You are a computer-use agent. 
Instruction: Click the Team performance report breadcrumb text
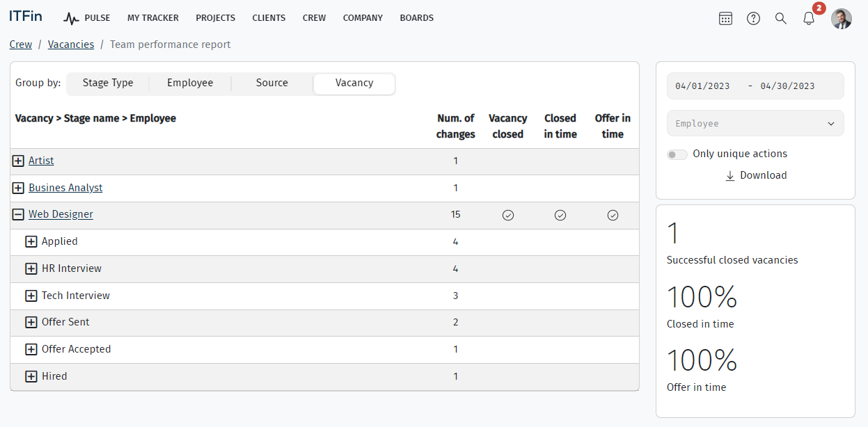pos(171,45)
